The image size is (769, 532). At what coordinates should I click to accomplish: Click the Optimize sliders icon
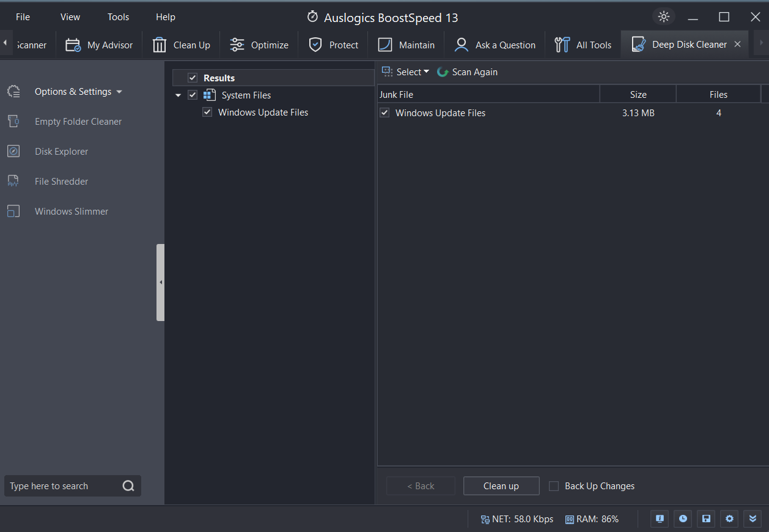(x=237, y=45)
